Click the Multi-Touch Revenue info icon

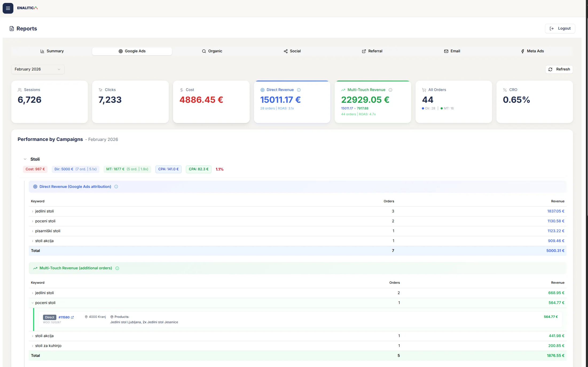(x=391, y=90)
